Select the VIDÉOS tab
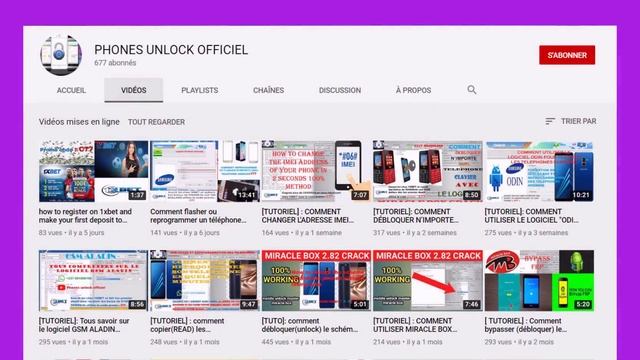 point(133,90)
